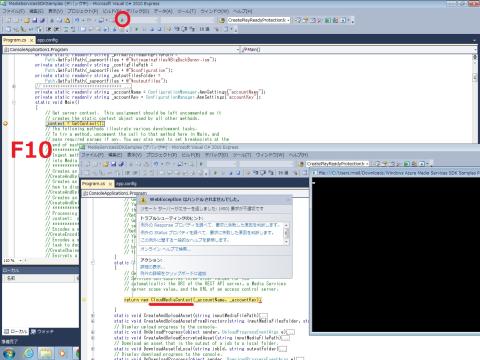Switch to app.config tab in front window
Image resolution: width=480 pixels, height=360 pixels.
click(x=126, y=184)
